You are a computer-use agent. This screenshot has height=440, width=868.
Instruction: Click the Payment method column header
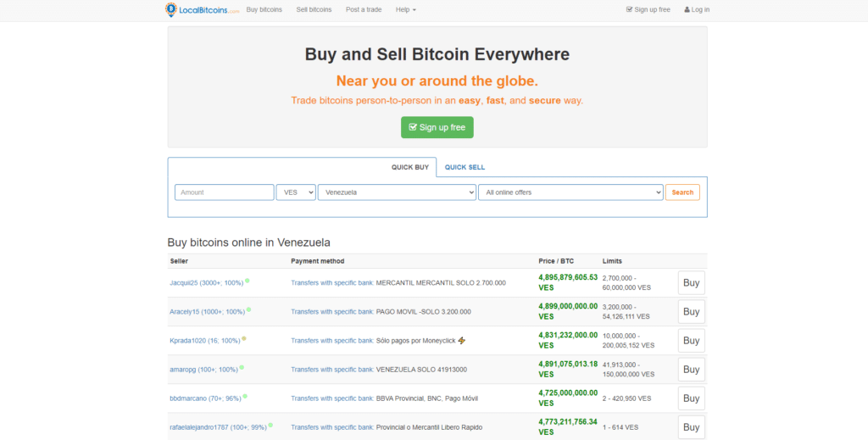pos(318,261)
